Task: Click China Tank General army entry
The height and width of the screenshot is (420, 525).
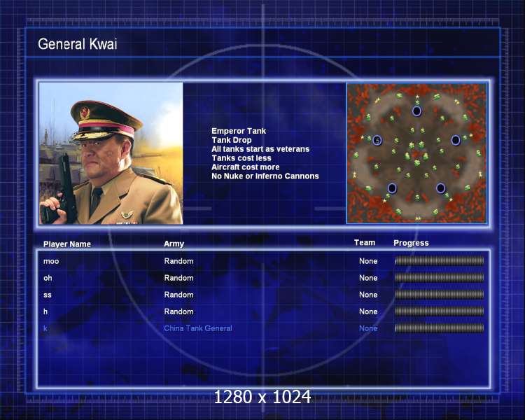Action: click(x=198, y=328)
